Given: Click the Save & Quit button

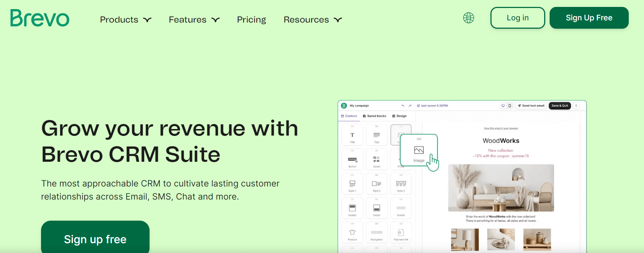Looking at the screenshot, I should [560, 106].
